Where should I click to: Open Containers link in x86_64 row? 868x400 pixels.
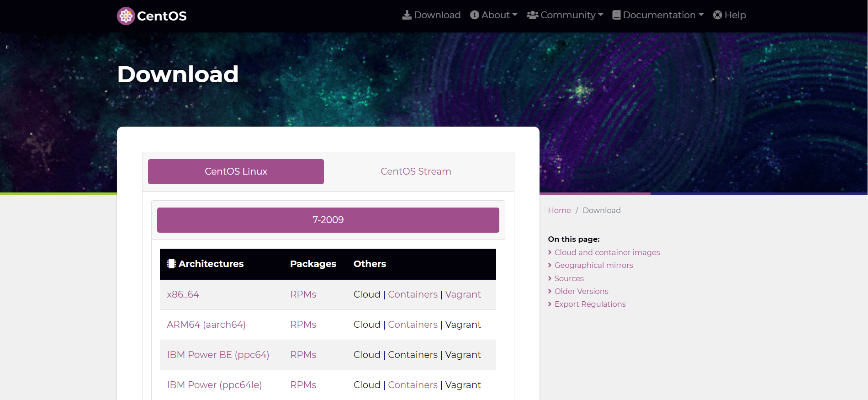(x=413, y=294)
